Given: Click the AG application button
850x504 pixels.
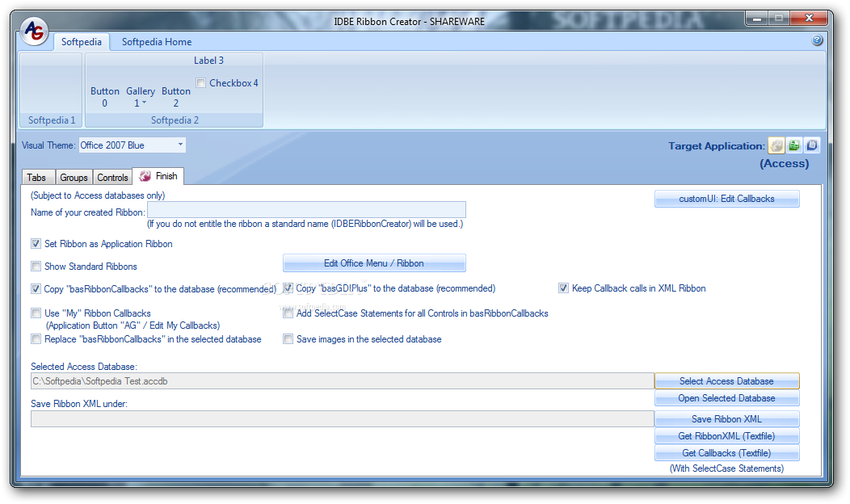Looking at the screenshot, I should [x=34, y=31].
